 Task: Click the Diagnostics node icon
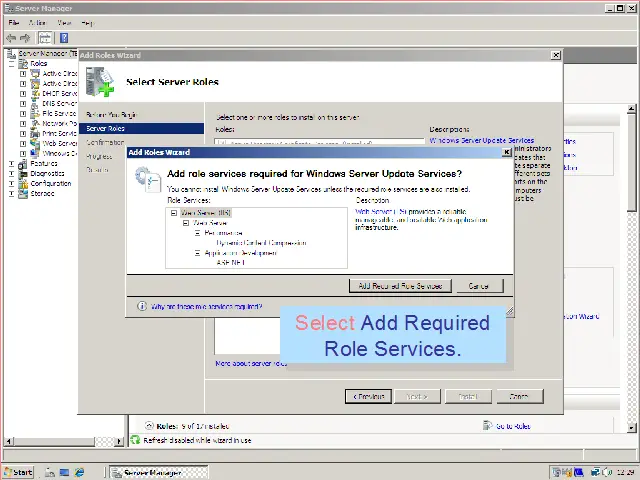[23, 173]
